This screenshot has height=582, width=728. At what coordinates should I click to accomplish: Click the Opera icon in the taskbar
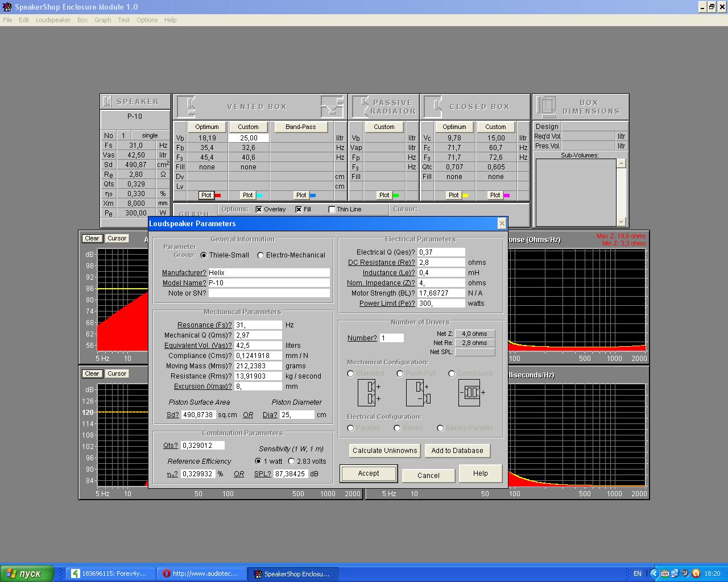[x=167, y=573]
